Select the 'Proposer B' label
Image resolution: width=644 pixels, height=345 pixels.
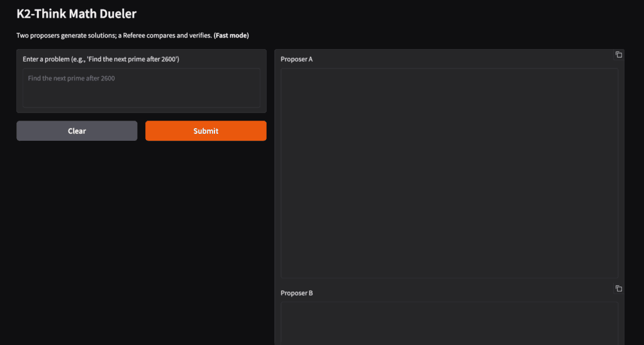[x=297, y=293]
